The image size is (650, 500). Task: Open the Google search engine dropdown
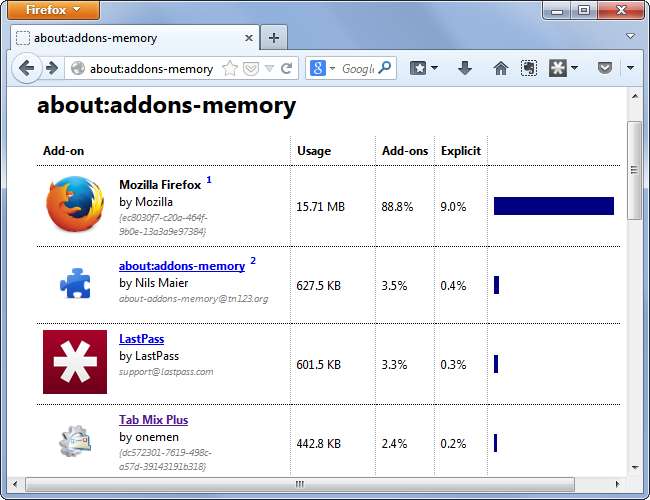(x=322, y=68)
